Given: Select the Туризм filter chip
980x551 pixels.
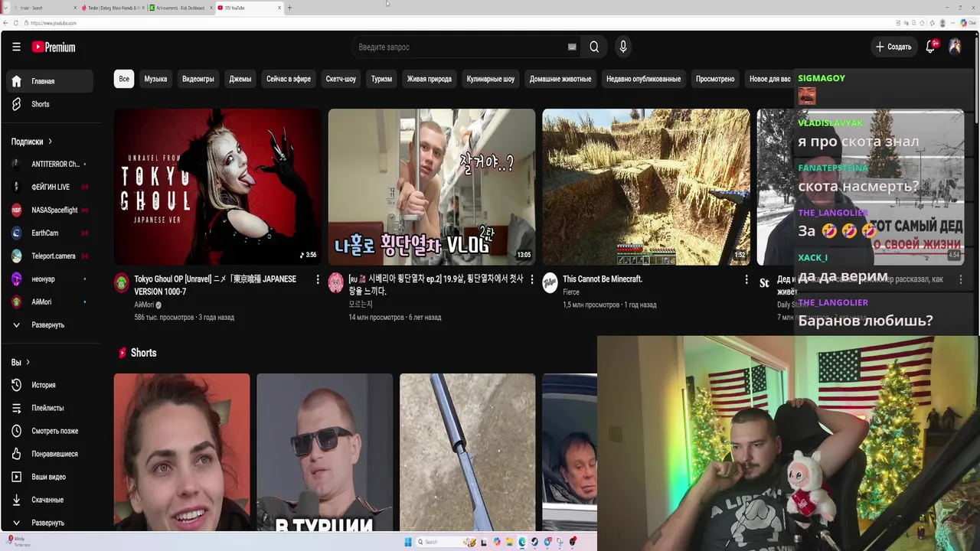Looking at the screenshot, I should coord(381,79).
